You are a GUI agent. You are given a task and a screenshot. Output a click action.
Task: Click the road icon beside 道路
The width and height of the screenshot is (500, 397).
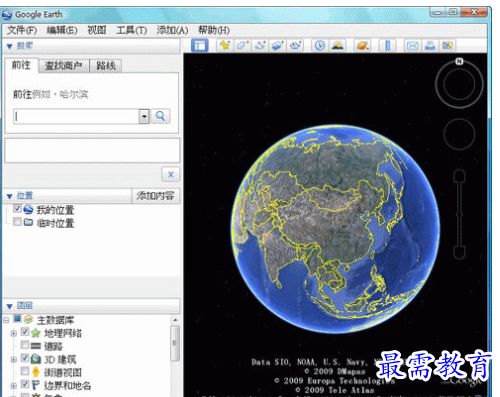pyautogui.click(x=36, y=346)
